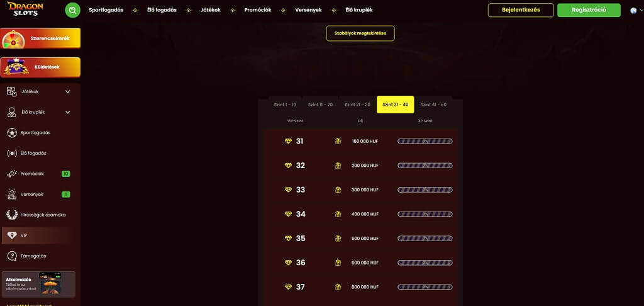Viewport: 644px width, 306px height.
Task: Click the gift icon beside 300 000 HUF
Action: [x=338, y=190]
